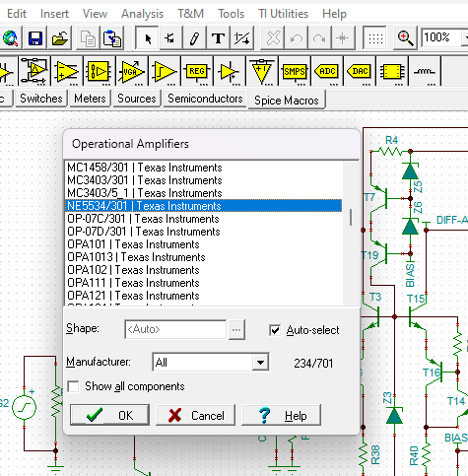Viewport: 468px width, 476px height.
Task: Click the Redo arrow icon
Action: click(319, 38)
